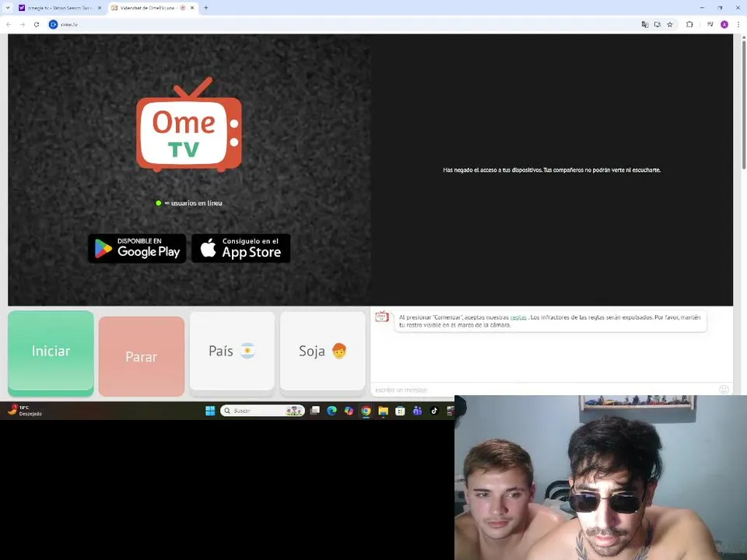Open the emoji picker in chat
This screenshot has width=747, height=560.
[724, 390]
